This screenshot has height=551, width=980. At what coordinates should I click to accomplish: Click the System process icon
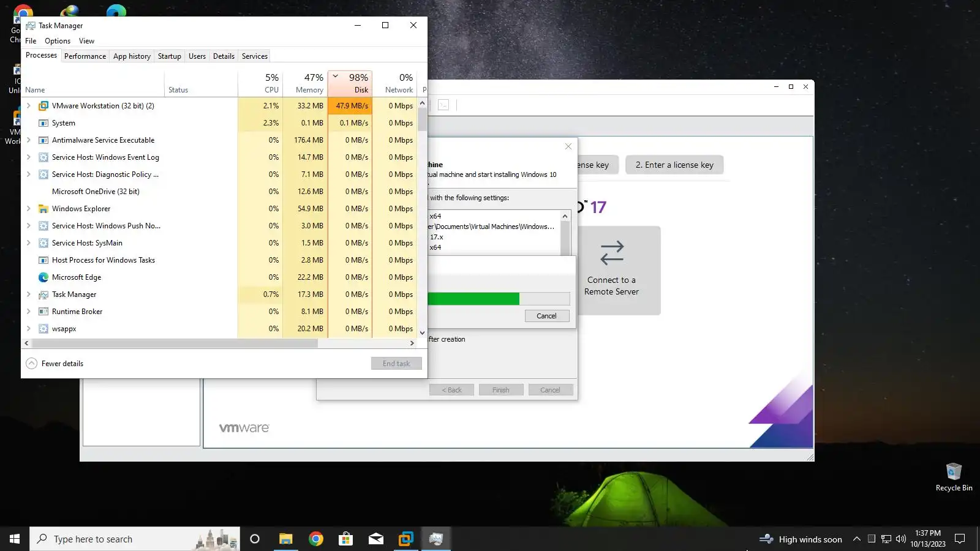click(x=43, y=123)
